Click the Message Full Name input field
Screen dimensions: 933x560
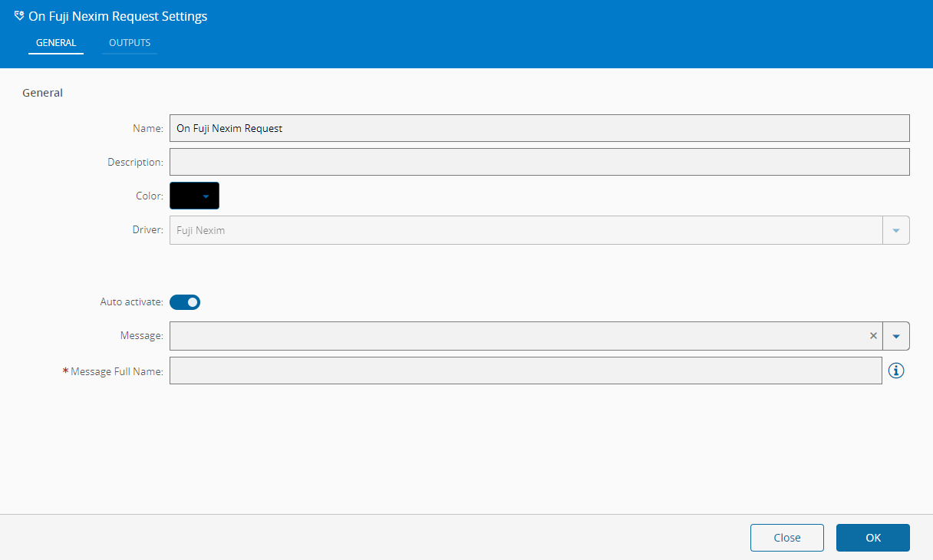[526, 371]
